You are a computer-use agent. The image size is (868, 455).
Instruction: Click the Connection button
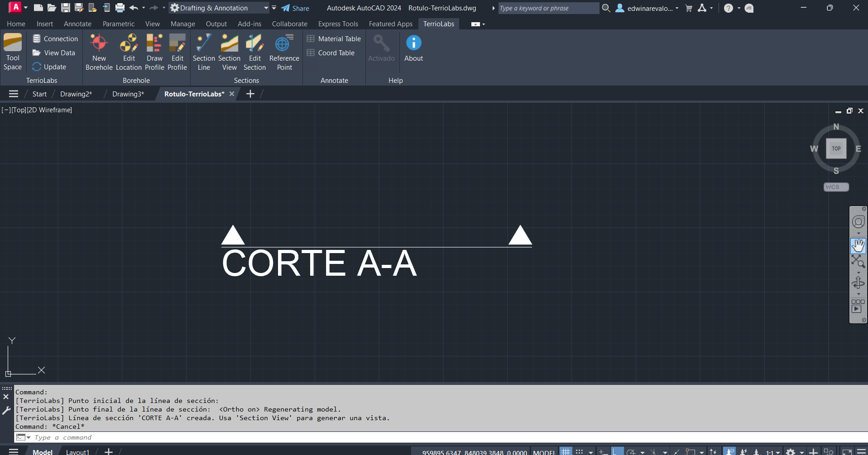pyautogui.click(x=55, y=39)
